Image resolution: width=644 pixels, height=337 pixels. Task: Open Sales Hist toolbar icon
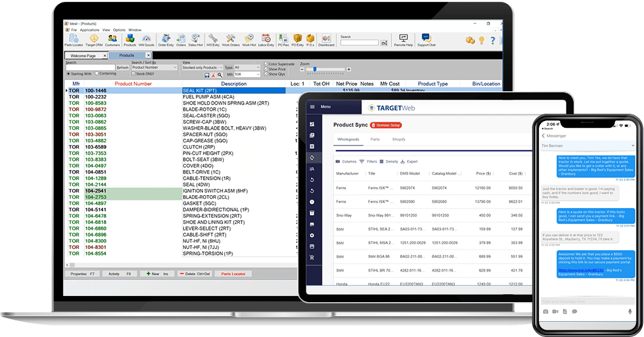[x=196, y=40]
